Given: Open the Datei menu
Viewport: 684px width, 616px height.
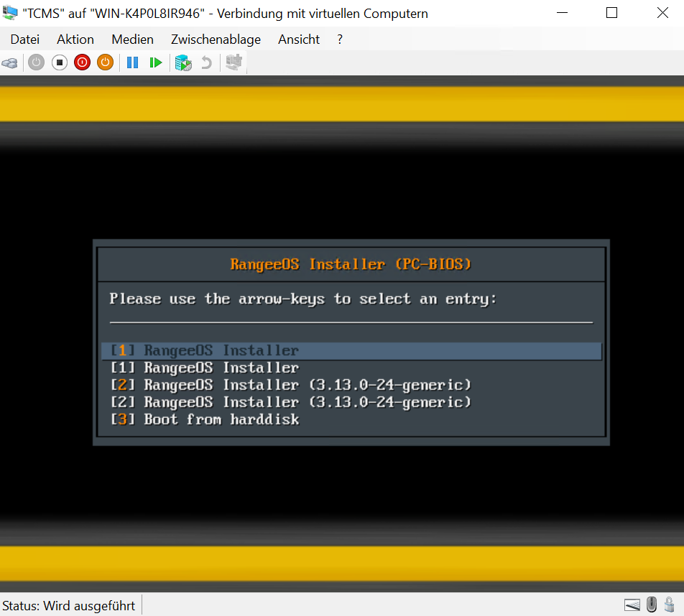Looking at the screenshot, I should 25,39.
